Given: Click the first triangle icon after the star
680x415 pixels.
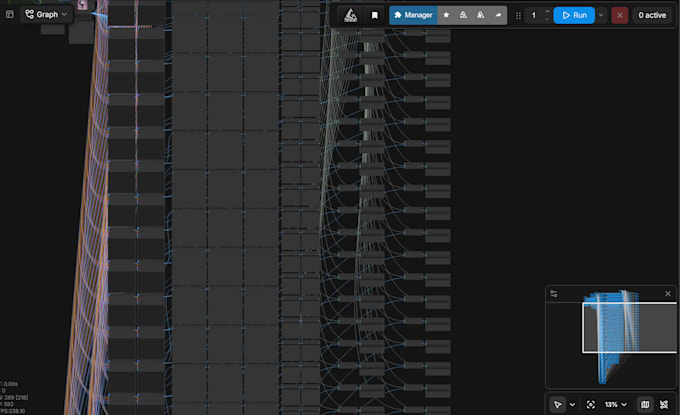Looking at the screenshot, I should click(x=463, y=15).
